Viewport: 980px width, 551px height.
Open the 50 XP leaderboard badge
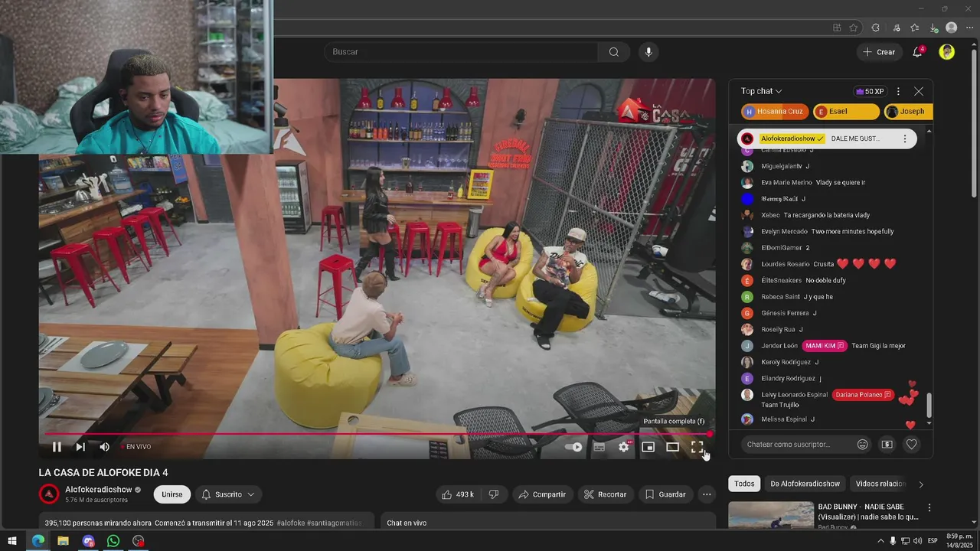(x=870, y=91)
